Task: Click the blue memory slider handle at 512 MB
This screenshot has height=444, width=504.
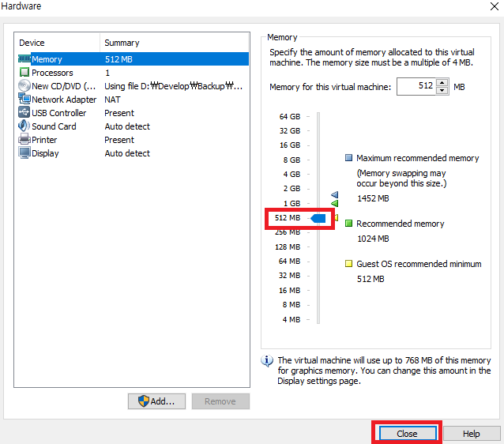Action: click(318, 218)
